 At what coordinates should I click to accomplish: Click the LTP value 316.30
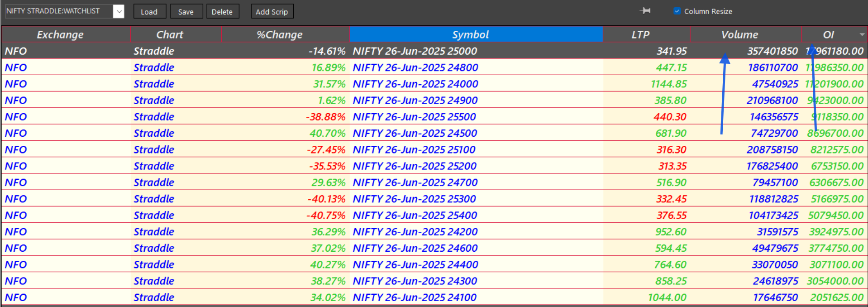pyautogui.click(x=672, y=149)
